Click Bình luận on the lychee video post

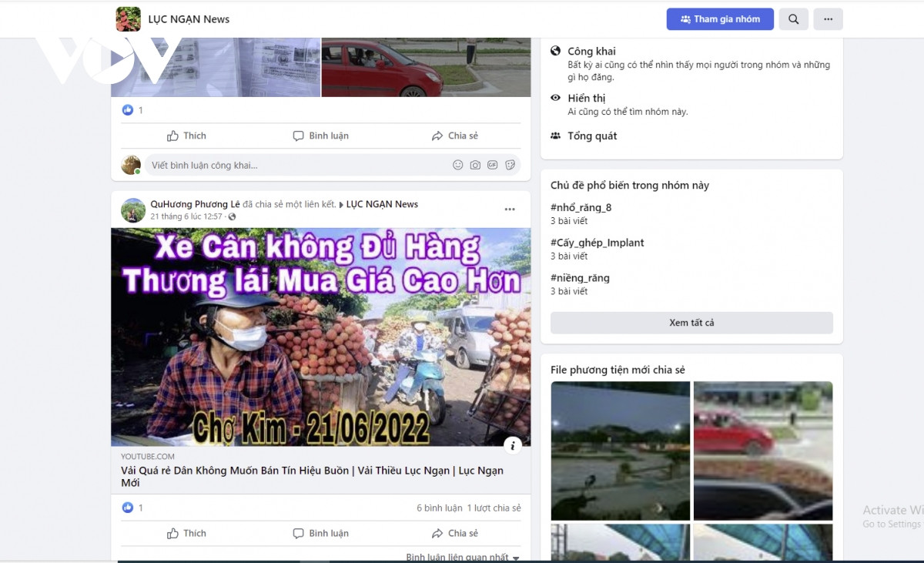[320, 533]
